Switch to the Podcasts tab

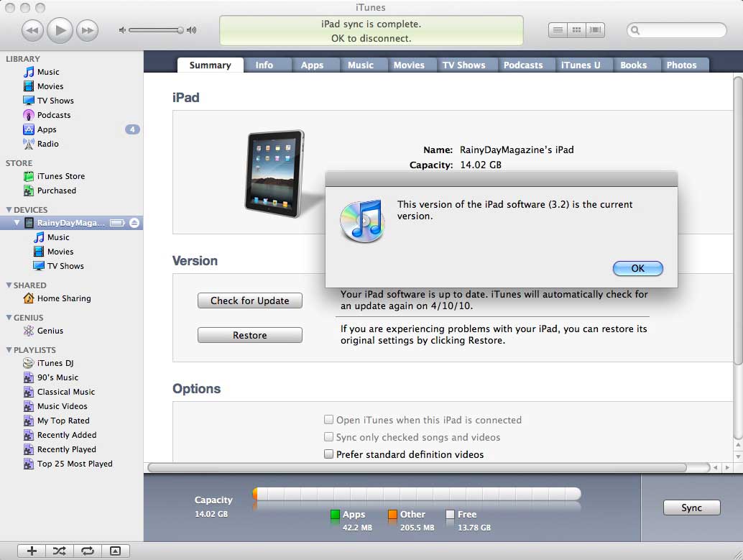pyautogui.click(x=523, y=65)
